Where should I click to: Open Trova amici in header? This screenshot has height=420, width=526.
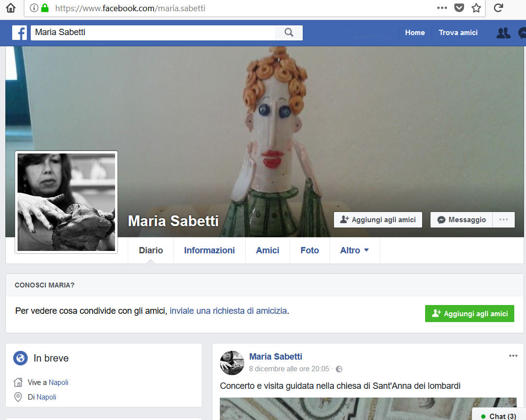coord(458,33)
